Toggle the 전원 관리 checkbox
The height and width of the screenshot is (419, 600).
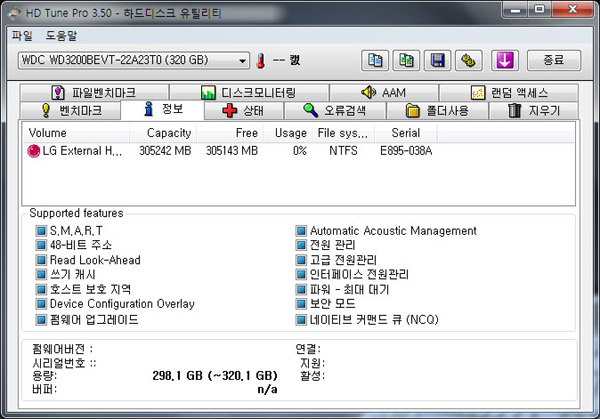[301, 245]
